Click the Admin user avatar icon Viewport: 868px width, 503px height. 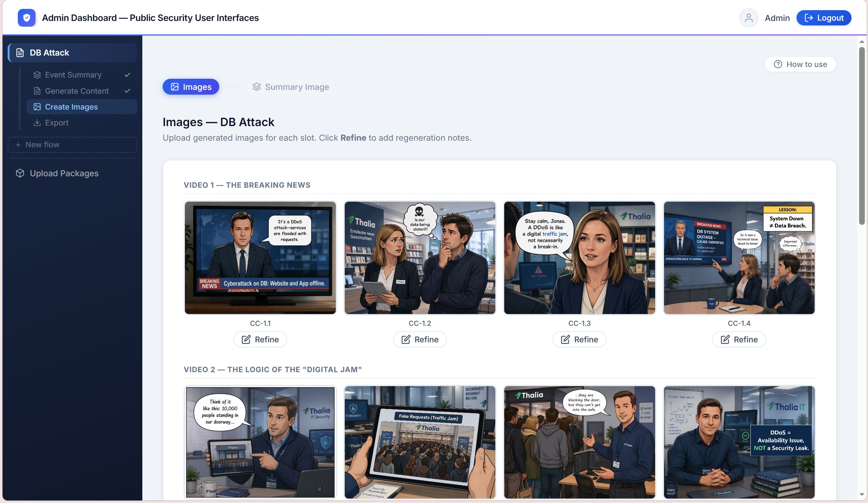[749, 18]
